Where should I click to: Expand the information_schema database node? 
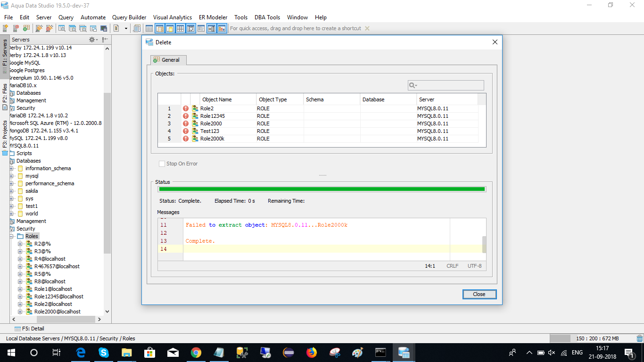pos(12,168)
